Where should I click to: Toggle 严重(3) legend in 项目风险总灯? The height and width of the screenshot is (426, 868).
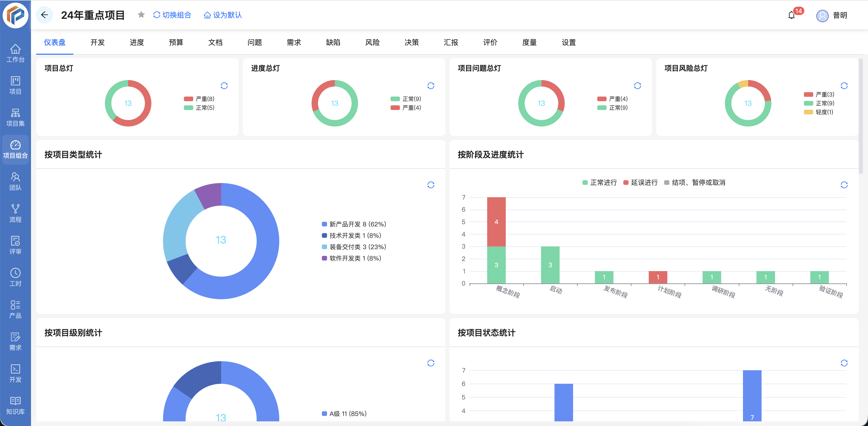click(x=819, y=94)
